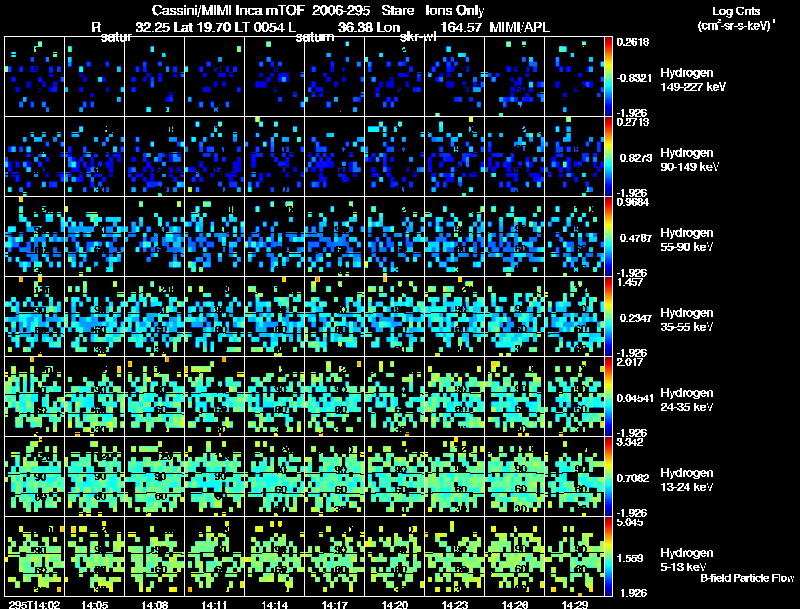
Task: Click the scale value '0.2347'
Action: (x=636, y=318)
